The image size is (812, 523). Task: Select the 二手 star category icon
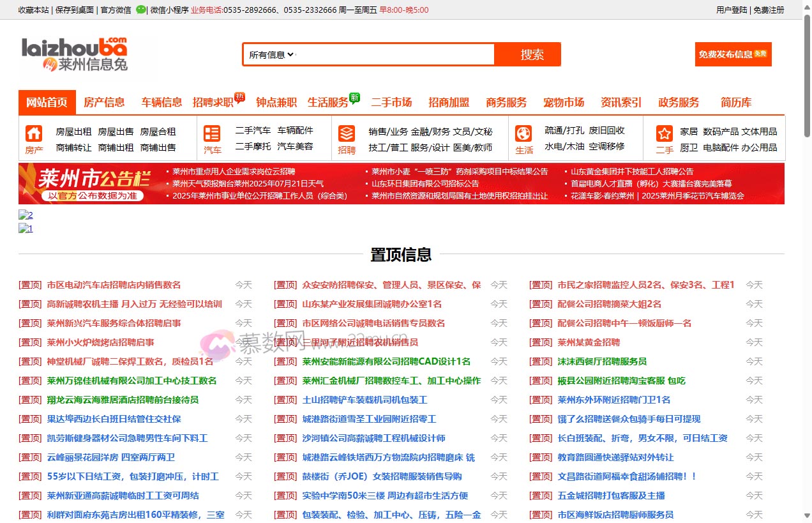coord(664,134)
